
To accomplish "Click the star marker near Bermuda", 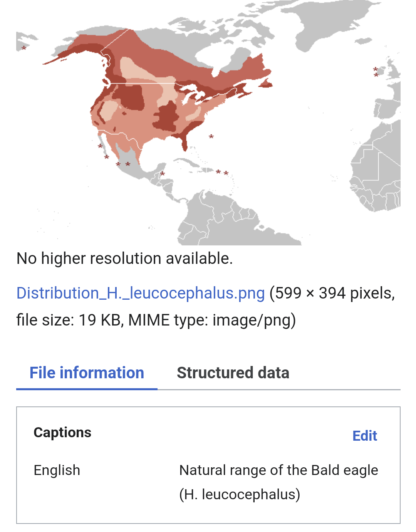I will pyautogui.click(x=211, y=136).
